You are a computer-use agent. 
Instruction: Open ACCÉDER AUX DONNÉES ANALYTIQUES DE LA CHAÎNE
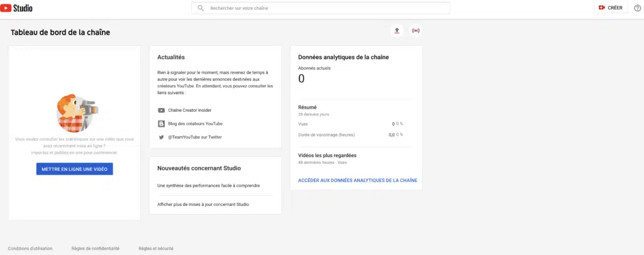coord(357,180)
